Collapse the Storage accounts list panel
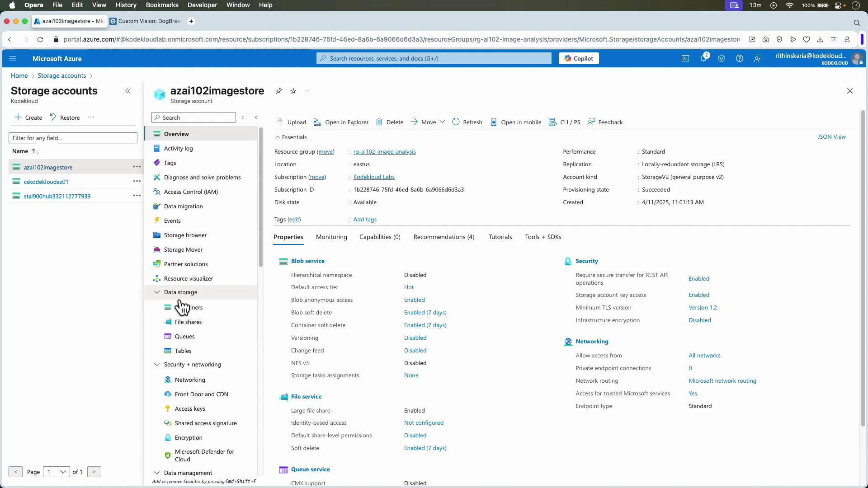 tap(128, 91)
